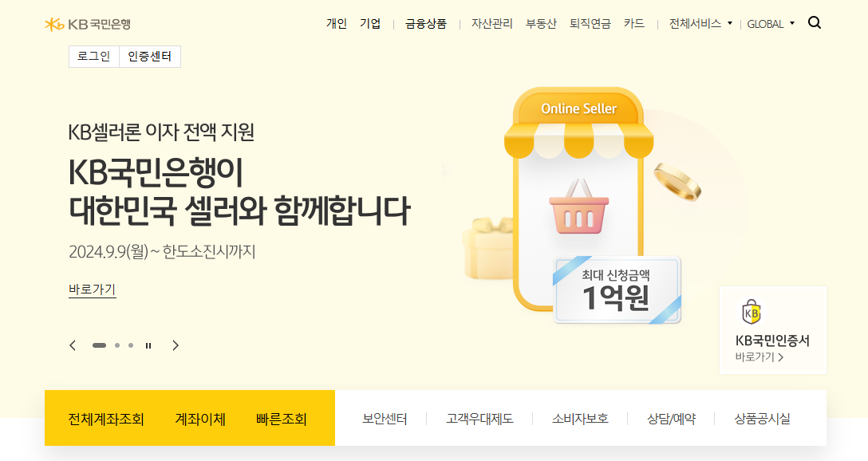Open KB국민인증서 바로가기 chevron link

tap(759, 357)
